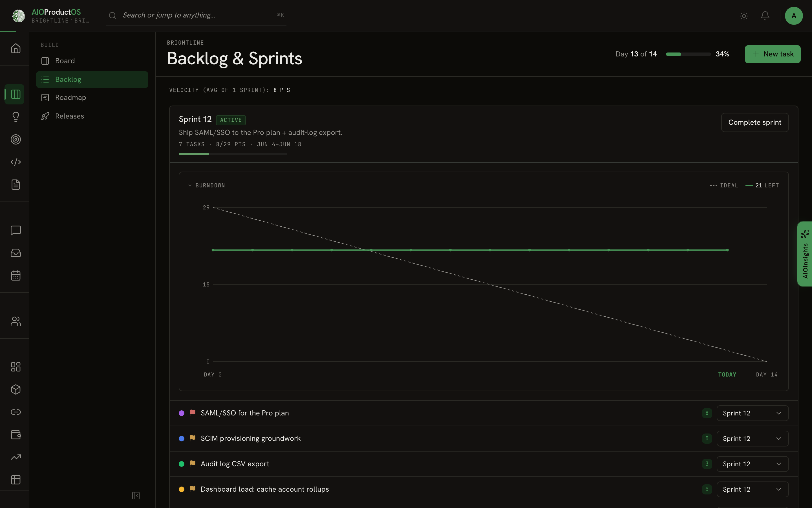Image resolution: width=812 pixels, height=508 pixels.
Task: Click the Sprint 12 points progress bar
Action: coord(233,154)
